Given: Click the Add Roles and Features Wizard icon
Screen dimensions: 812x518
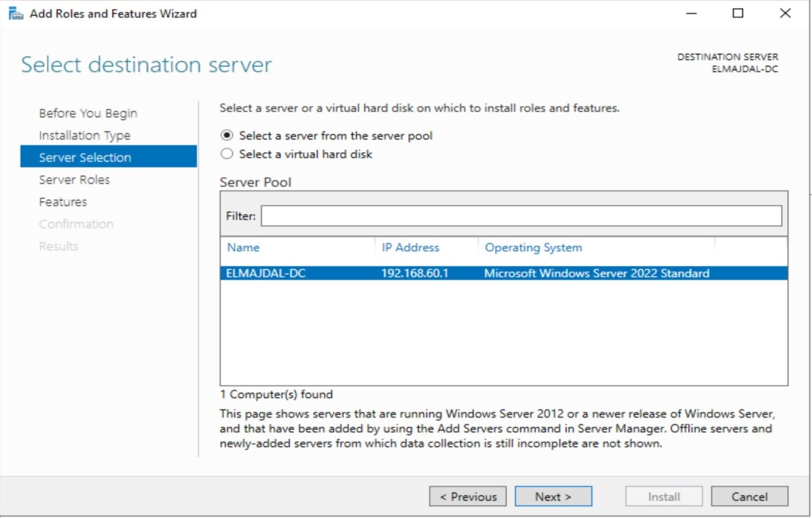Looking at the screenshot, I should coord(13,13).
